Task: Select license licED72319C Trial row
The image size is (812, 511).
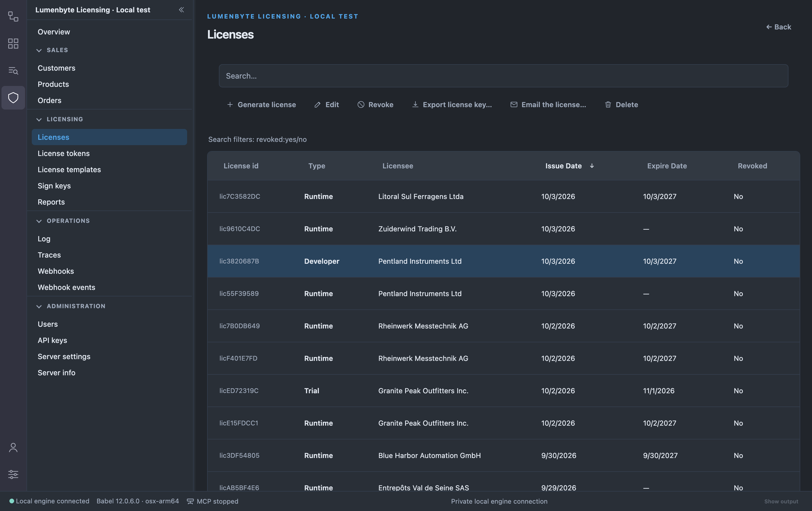Action: [503, 391]
